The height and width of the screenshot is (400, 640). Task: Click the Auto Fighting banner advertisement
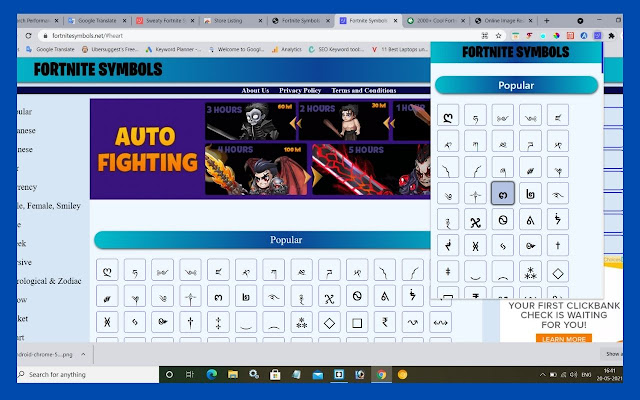[260, 149]
